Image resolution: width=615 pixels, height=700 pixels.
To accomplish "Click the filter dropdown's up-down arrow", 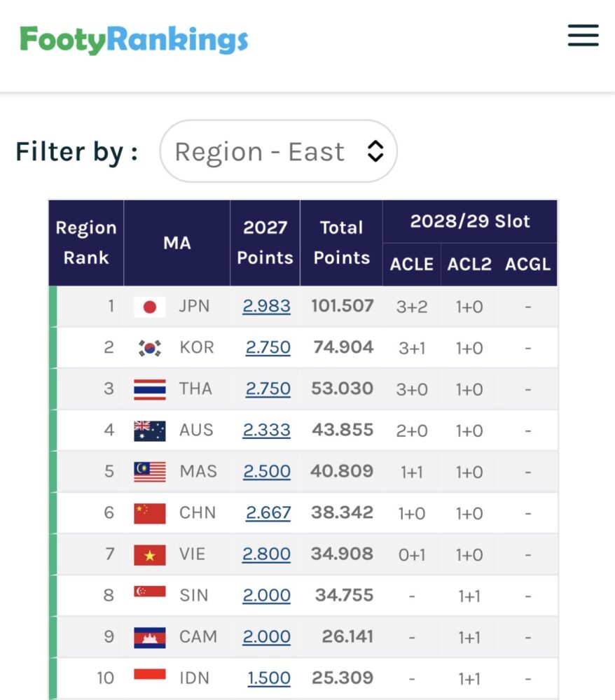I will coord(375,151).
